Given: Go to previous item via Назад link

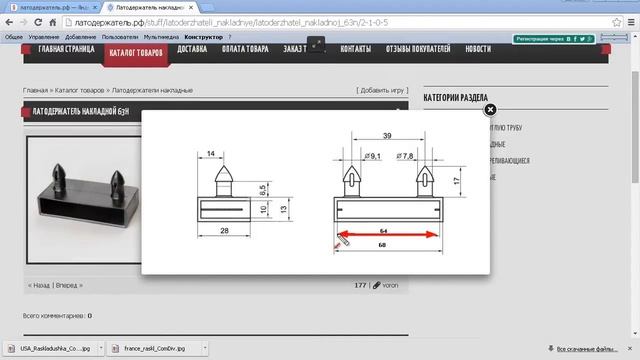Looking at the screenshot, I should coord(39,285).
